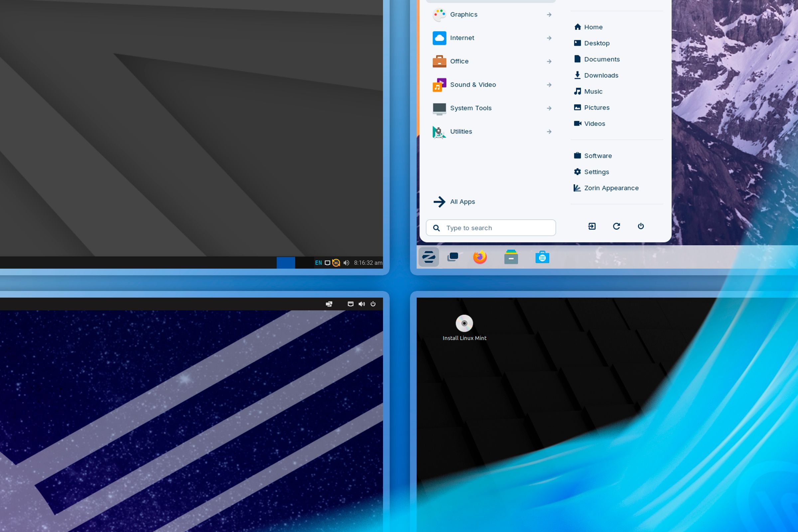Click the power button icon
798x532 pixels.
(641, 226)
